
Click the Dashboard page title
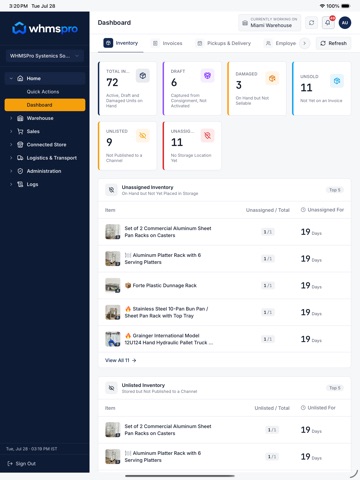(x=114, y=23)
